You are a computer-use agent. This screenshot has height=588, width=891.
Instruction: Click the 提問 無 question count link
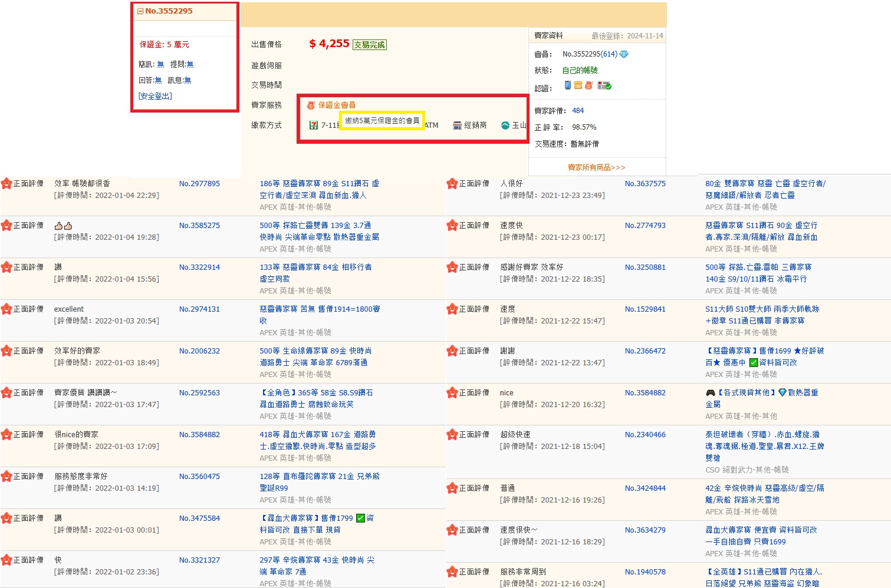(190, 64)
